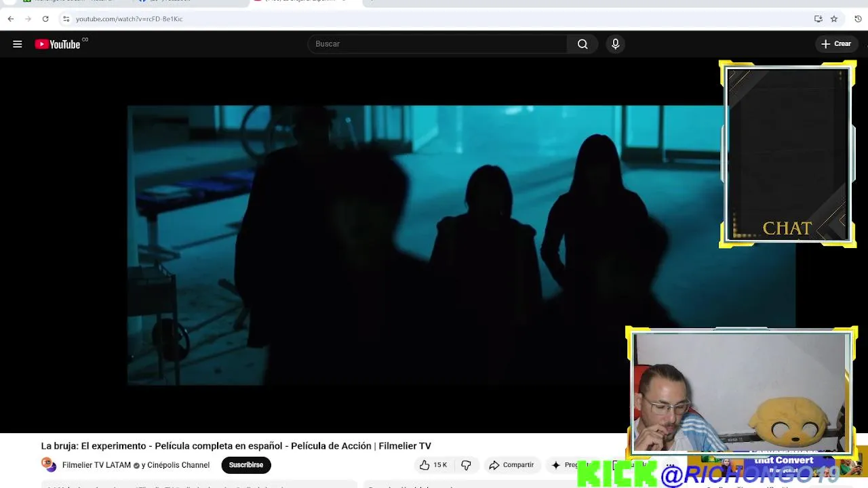Screen dimensions: 868x488
Task: Click the video title La bruja: El experimento
Action: 236,446
